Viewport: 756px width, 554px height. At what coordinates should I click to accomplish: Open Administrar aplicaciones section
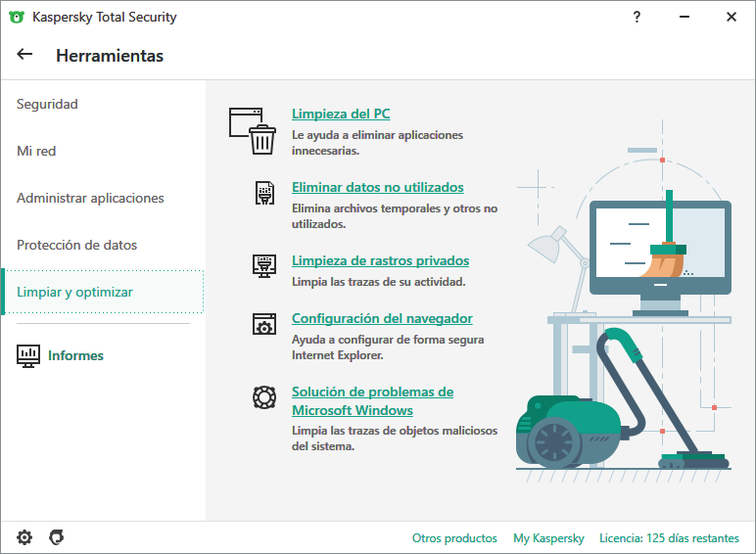pyautogui.click(x=90, y=198)
